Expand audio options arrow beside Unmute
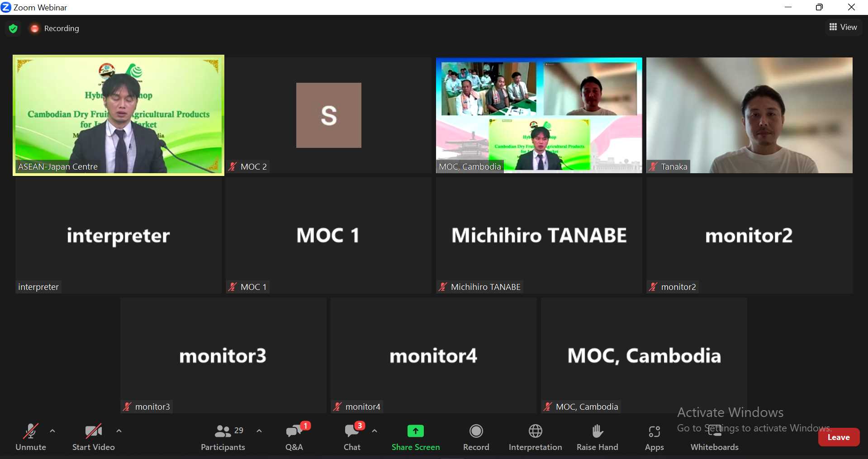Screen dimensions: 868x459 pos(52,431)
